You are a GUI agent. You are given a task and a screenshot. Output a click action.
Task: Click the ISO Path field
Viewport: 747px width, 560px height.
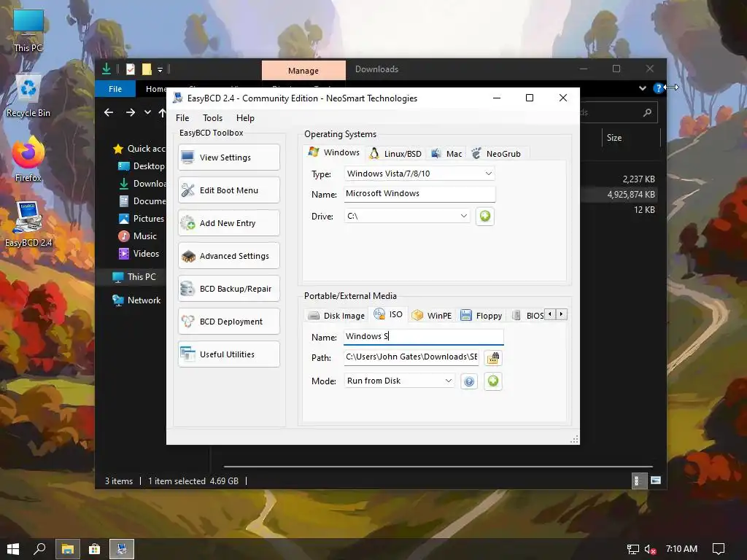point(411,357)
